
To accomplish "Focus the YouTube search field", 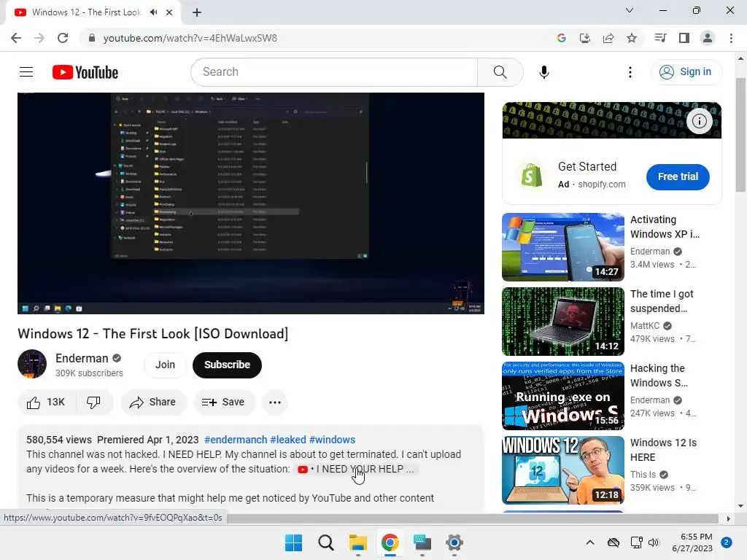I will tap(334, 72).
